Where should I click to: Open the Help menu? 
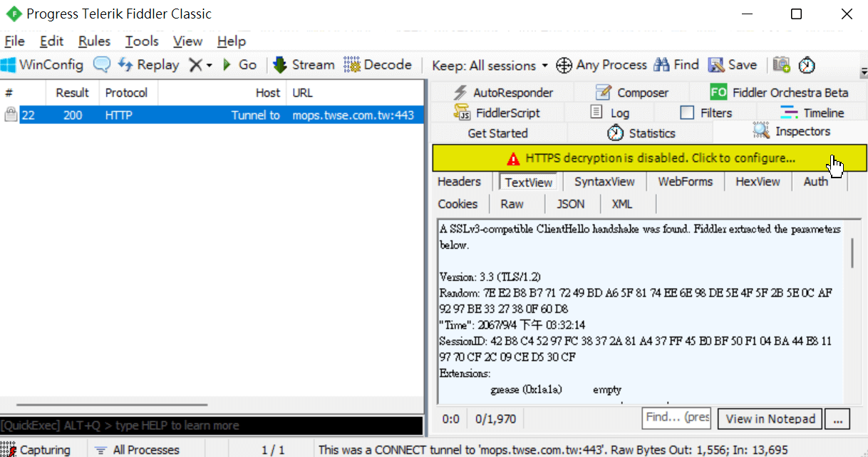[x=232, y=41]
